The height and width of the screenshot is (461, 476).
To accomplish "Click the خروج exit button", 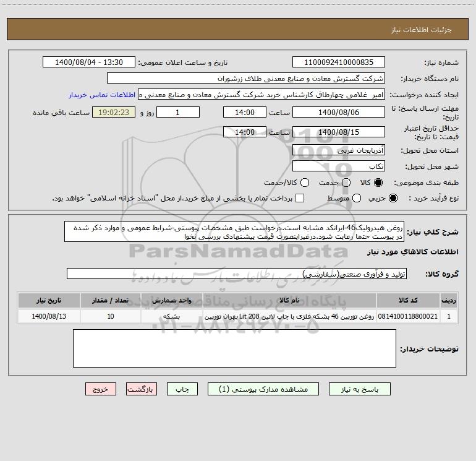I will 101,389.
